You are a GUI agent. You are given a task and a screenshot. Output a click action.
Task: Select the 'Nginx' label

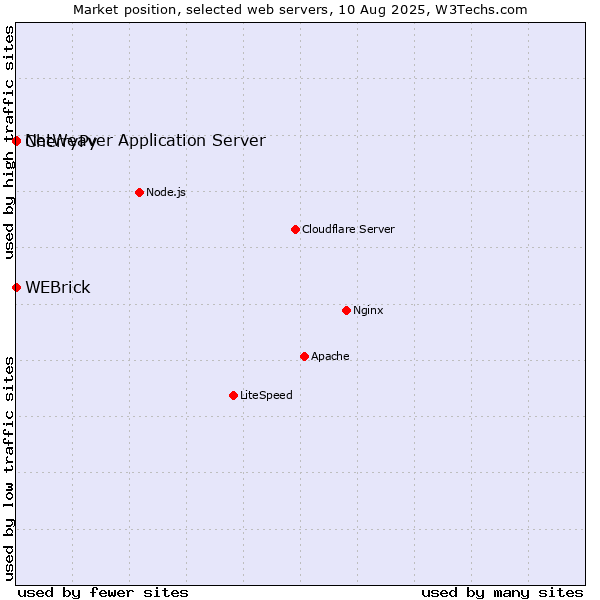[x=368, y=310]
